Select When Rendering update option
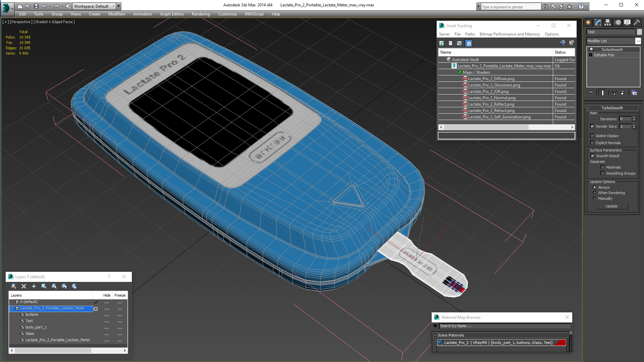Viewport: 644px width, 362px height. [x=595, y=193]
